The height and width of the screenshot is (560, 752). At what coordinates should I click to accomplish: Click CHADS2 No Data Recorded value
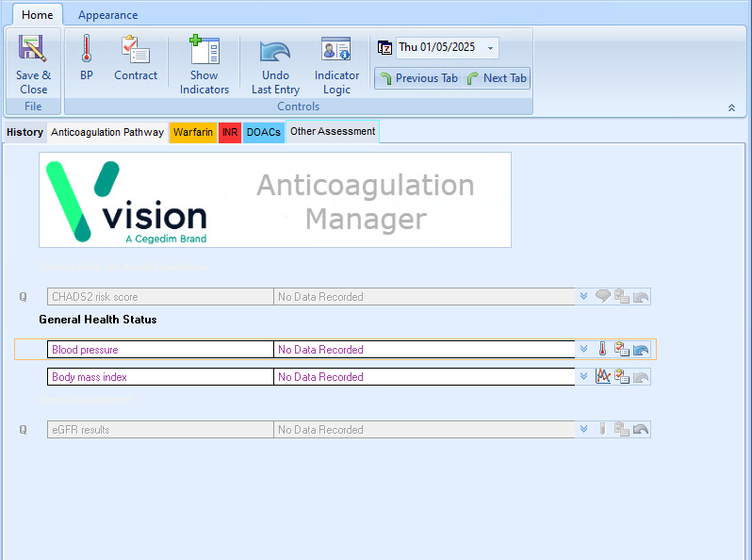point(424,297)
